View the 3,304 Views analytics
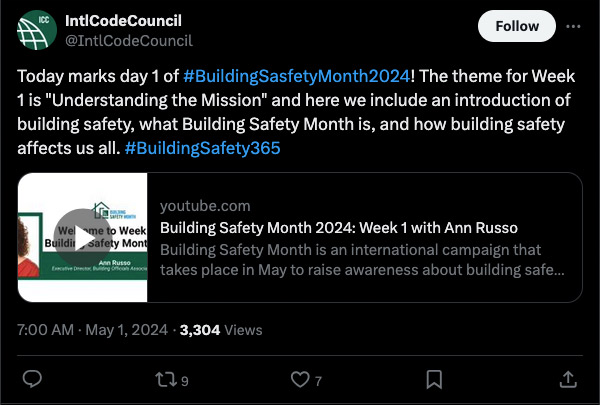This screenshot has width=600, height=405. pyautogui.click(x=220, y=329)
